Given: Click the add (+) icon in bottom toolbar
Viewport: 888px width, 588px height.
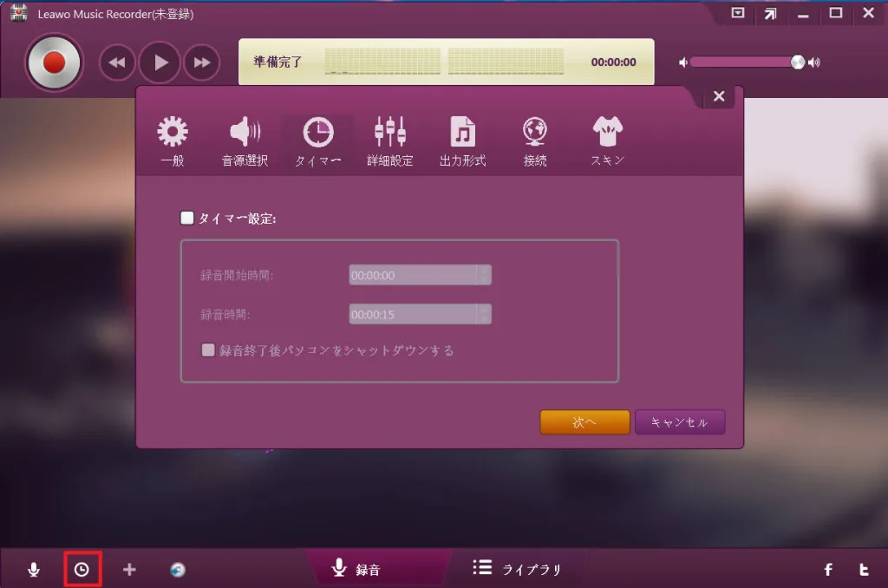Looking at the screenshot, I should coord(128,568).
